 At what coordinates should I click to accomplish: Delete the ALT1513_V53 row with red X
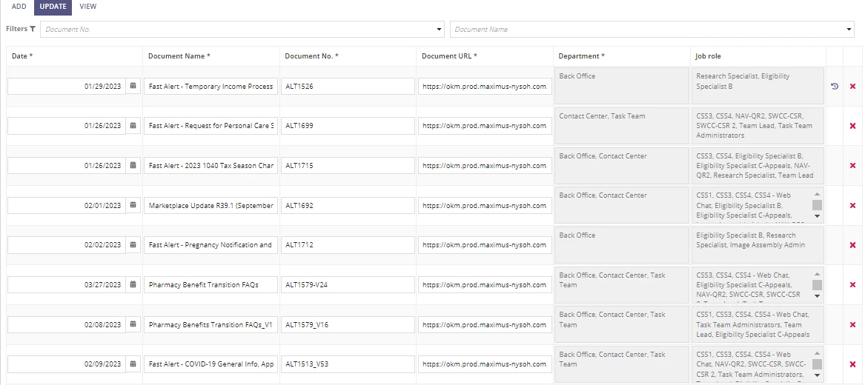[852, 364]
